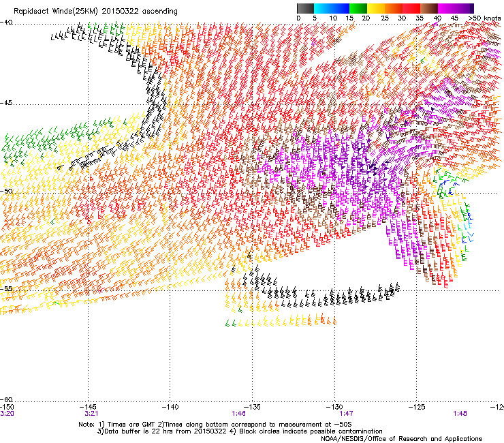Click the '-145' longitude axis label
The width and height of the screenshot is (504, 443).
89,407
